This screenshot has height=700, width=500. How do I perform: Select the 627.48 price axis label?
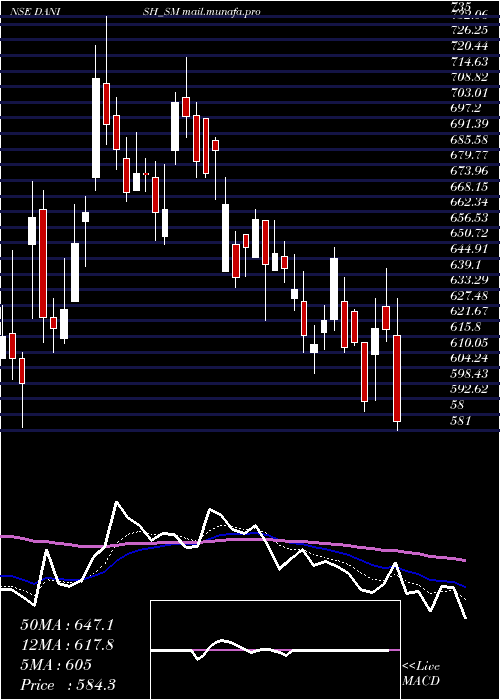pyautogui.click(x=471, y=296)
